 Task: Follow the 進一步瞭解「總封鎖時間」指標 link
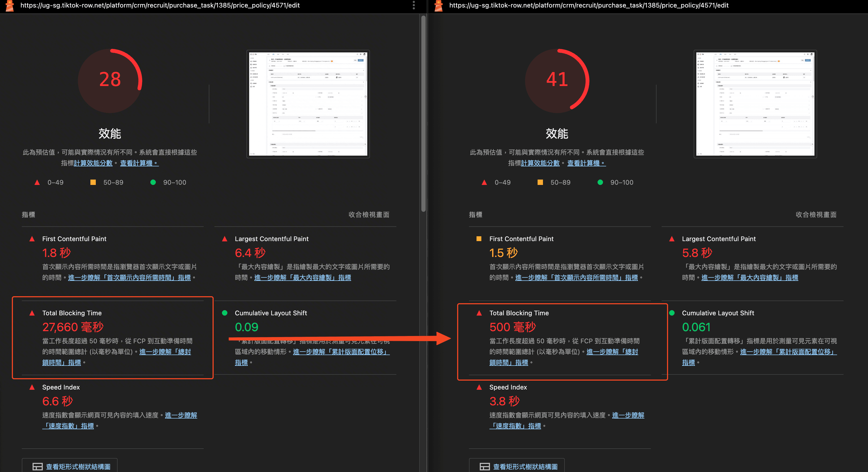tap(165, 352)
